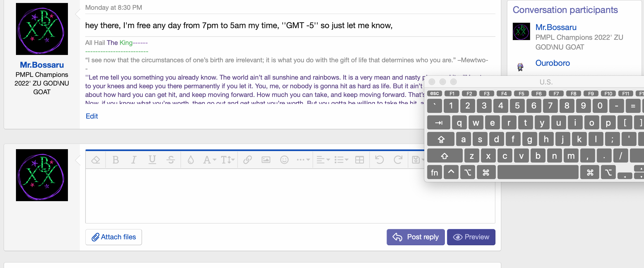Open the font size dropdown
Screen dimensions: 644x268
(227, 160)
